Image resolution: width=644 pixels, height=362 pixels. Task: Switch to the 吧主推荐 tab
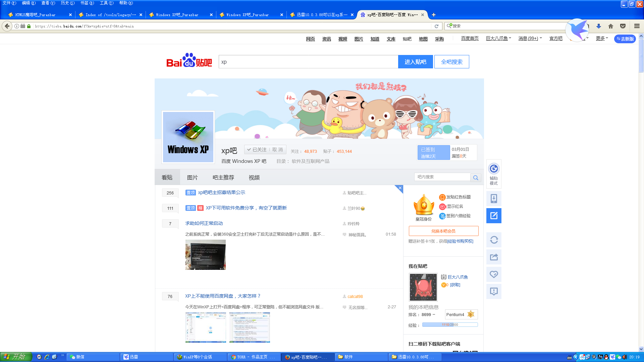(x=223, y=178)
